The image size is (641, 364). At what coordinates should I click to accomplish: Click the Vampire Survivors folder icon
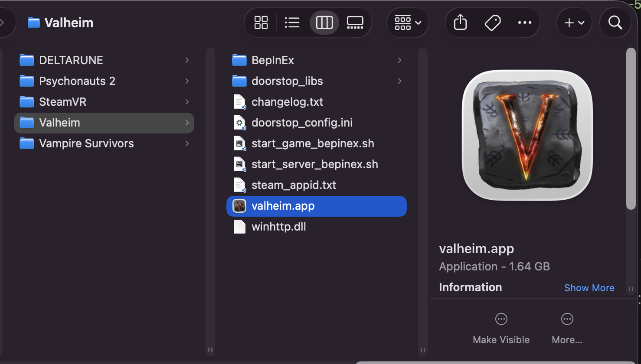[27, 143]
